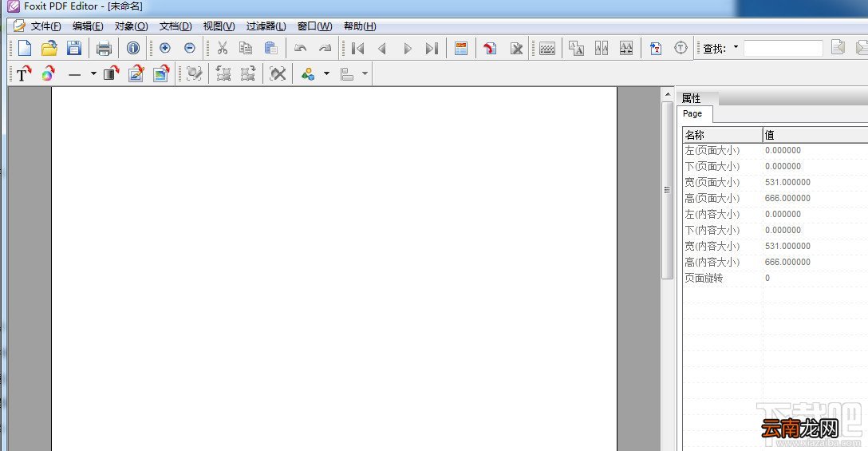Image resolution: width=868 pixels, height=451 pixels.
Task: Save the document with floppy disk icon
Action: point(74,48)
